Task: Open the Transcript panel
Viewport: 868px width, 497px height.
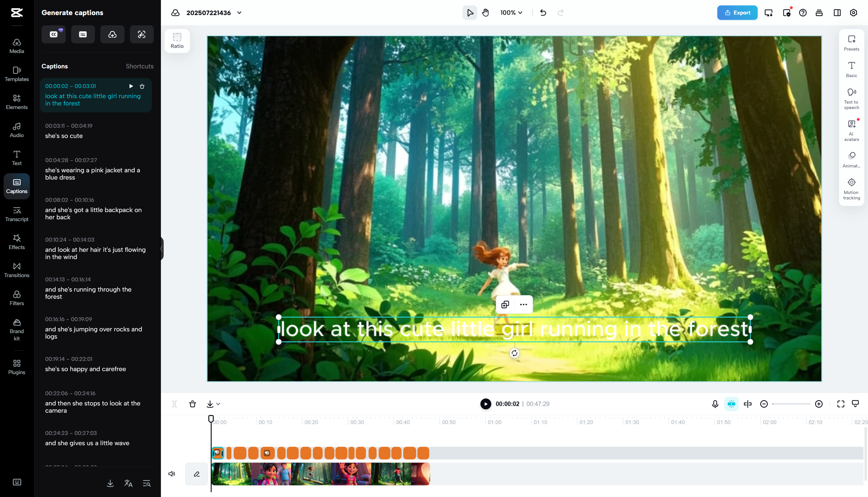Action: coord(16,214)
